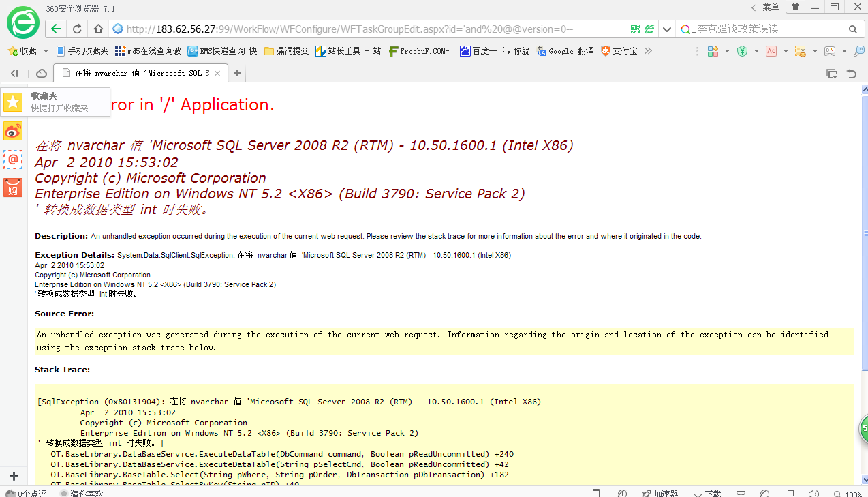868x497 pixels.
Task: Click 下载 in the status bar
Action: pyautogui.click(x=707, y=494)
